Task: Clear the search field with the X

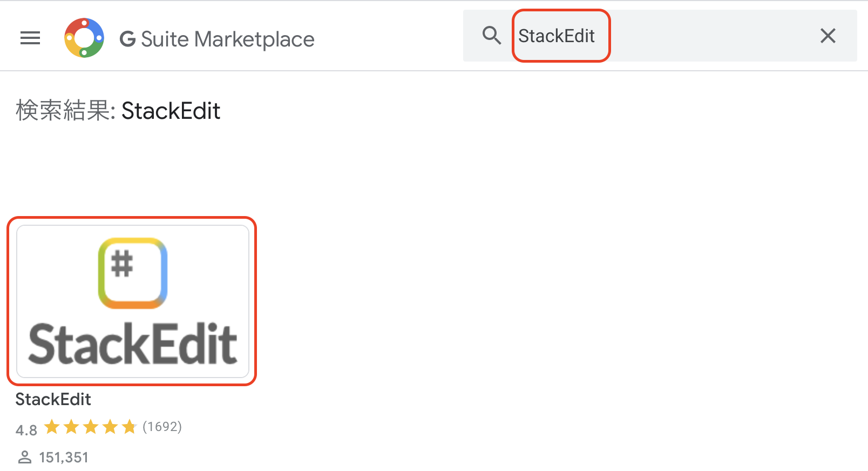Action: (x=828, y=36)
